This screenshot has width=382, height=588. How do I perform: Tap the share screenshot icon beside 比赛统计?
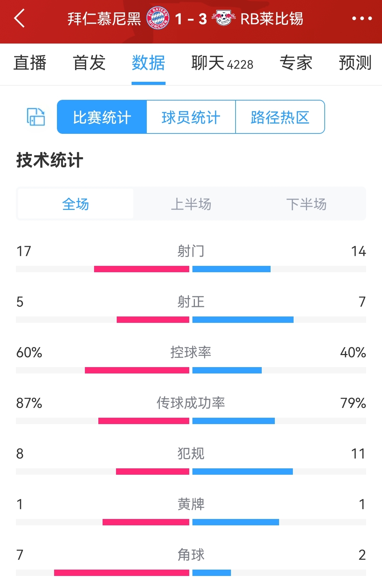tap(36, 117)
